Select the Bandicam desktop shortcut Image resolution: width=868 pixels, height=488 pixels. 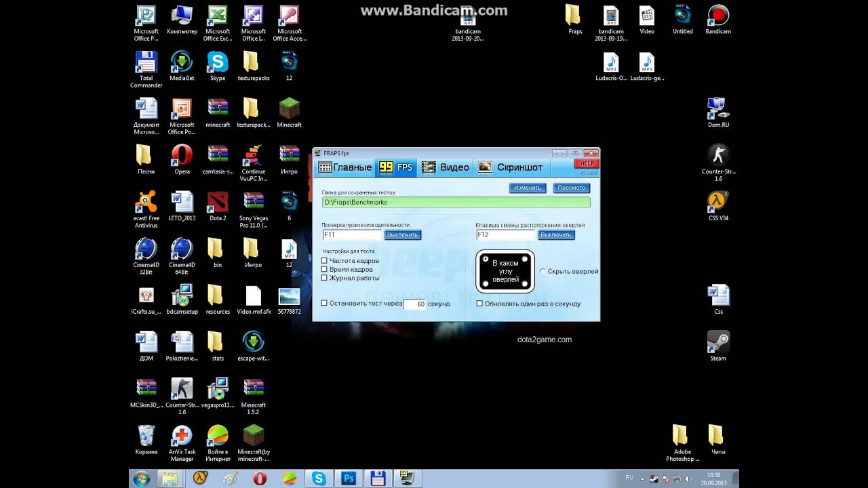tap(718, 20)
